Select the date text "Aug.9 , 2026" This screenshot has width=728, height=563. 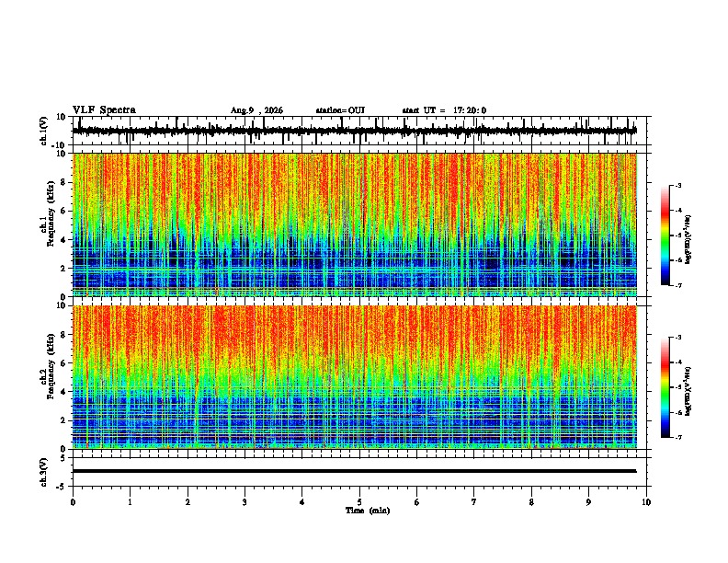pyautogui.click(x=256, y=110)
